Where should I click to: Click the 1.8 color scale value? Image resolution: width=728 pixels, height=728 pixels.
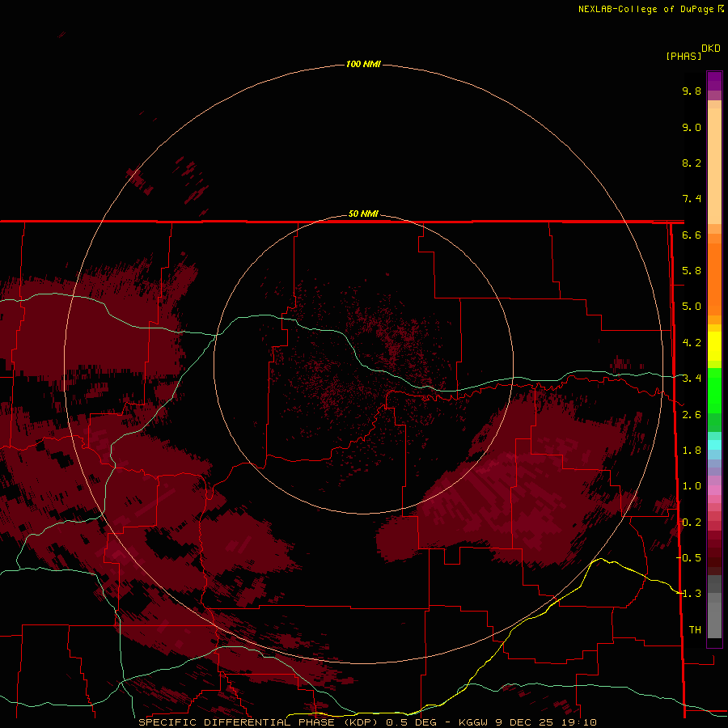pos(692,451)
